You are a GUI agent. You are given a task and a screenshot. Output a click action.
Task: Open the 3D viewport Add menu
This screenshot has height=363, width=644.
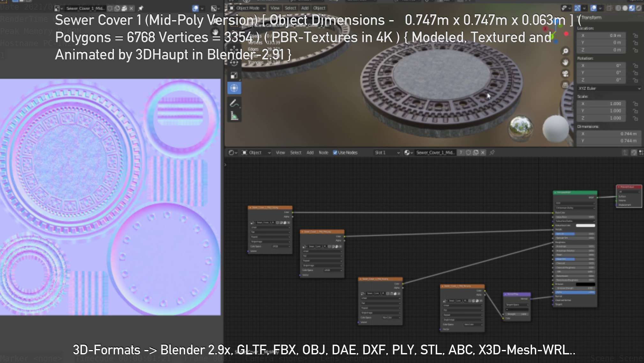pyautogui.click(x=305, y=8)
